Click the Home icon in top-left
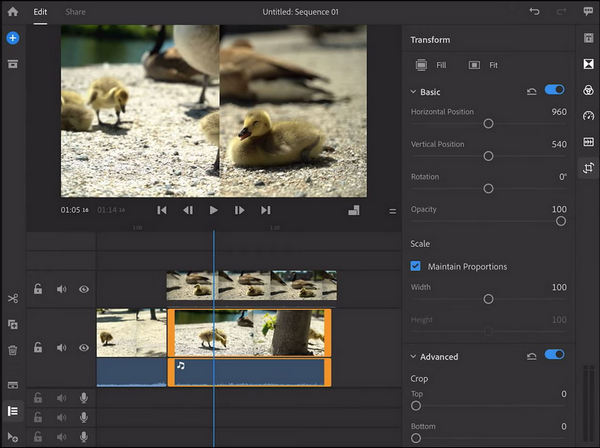The height and width of the screenshot is (448, 600). coord(13,12)
